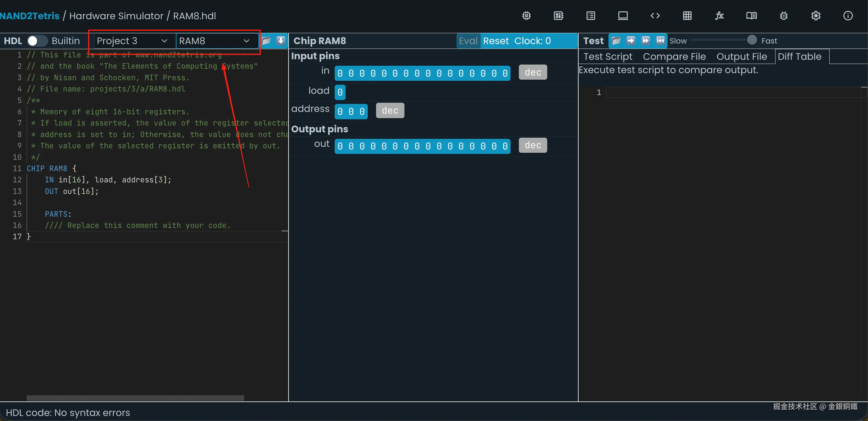Click the info circle icon
The width and height of the screenshot is (868, 421).
point(848,16)
